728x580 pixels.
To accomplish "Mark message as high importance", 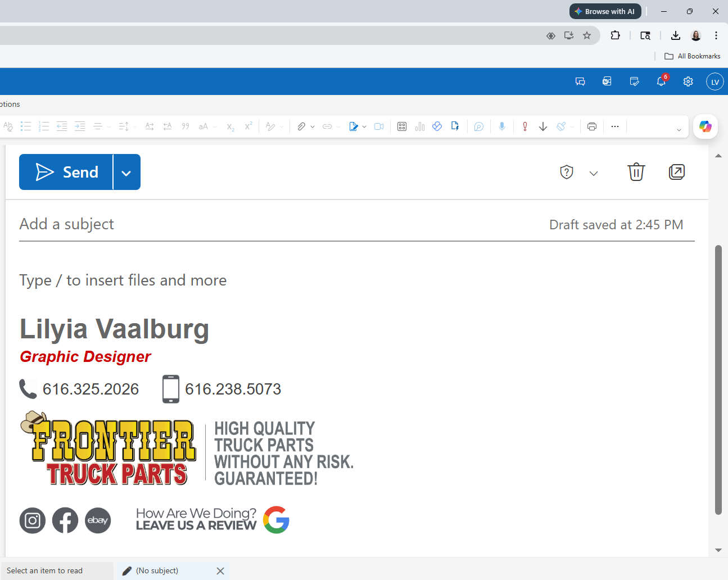I will tap(525, 126).
